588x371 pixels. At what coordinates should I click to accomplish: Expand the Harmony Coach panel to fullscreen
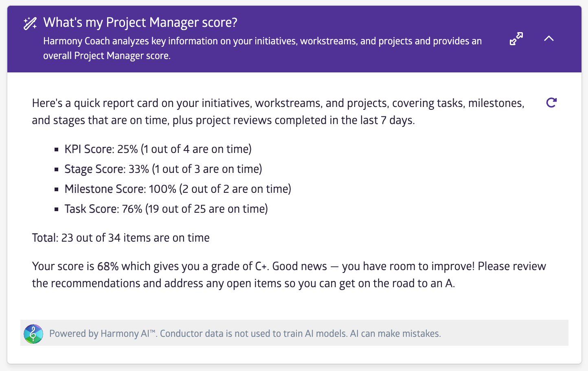click(516, 39)
